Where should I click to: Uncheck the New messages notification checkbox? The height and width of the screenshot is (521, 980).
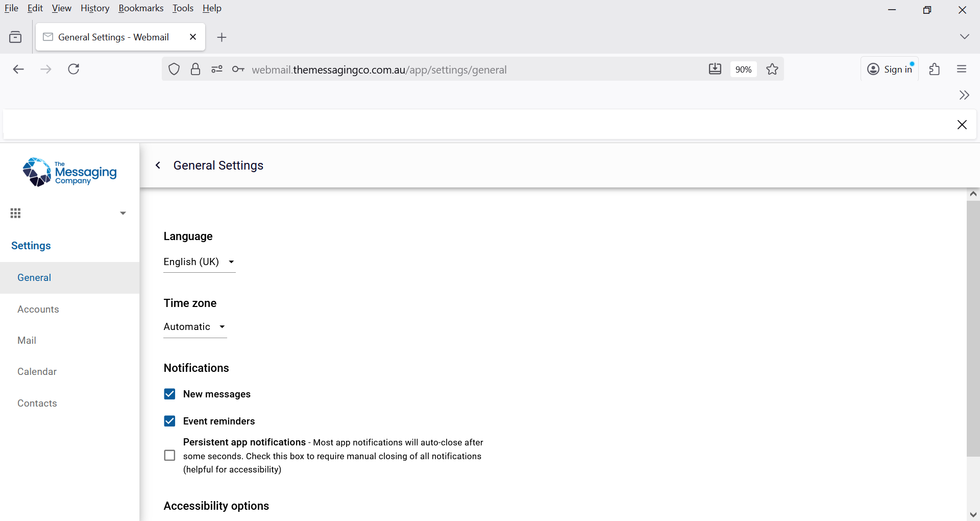pos(169,394)
